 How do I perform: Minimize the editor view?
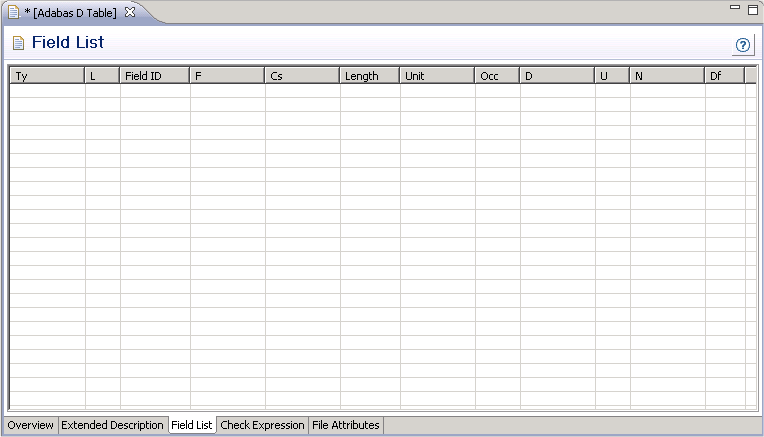click(735, 8)
